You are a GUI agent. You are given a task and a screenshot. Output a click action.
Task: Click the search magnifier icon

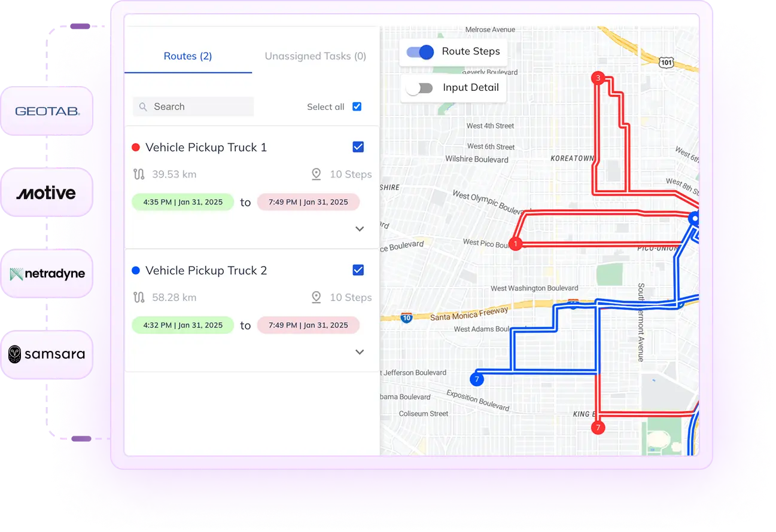pyautogui.click(x=143, y=106)
